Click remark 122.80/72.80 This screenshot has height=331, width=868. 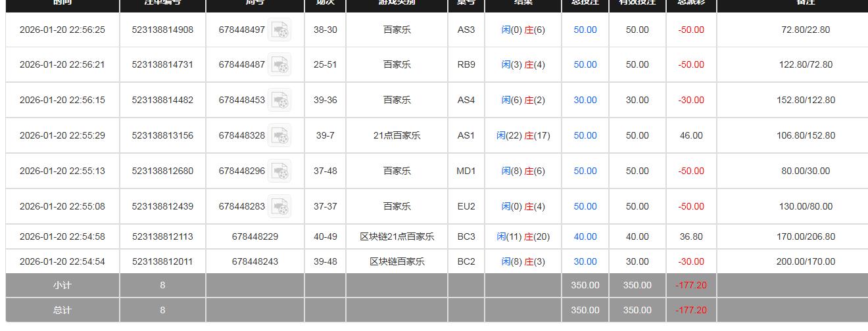[x=806, y=64]
